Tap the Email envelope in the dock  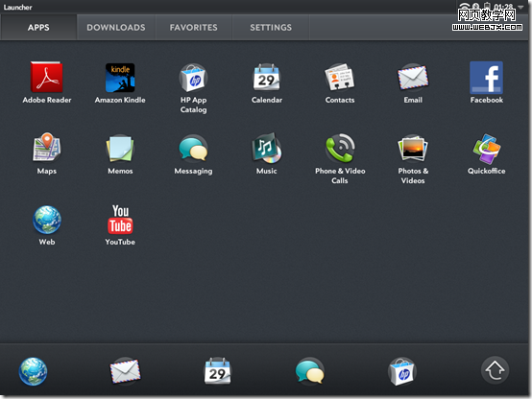125,371
